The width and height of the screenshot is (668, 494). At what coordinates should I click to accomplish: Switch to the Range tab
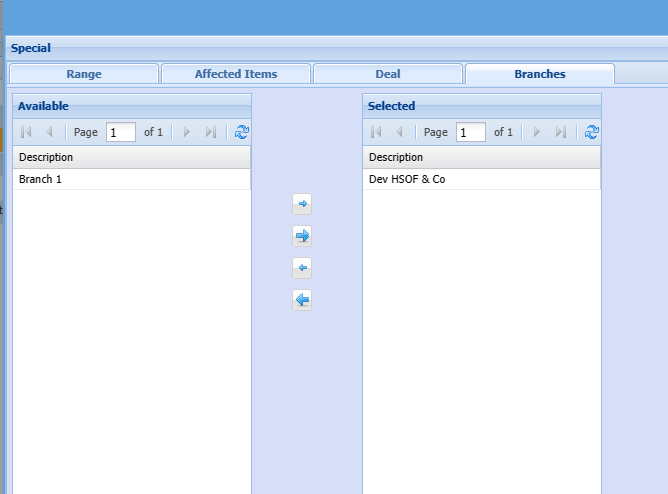coord(84,74)
